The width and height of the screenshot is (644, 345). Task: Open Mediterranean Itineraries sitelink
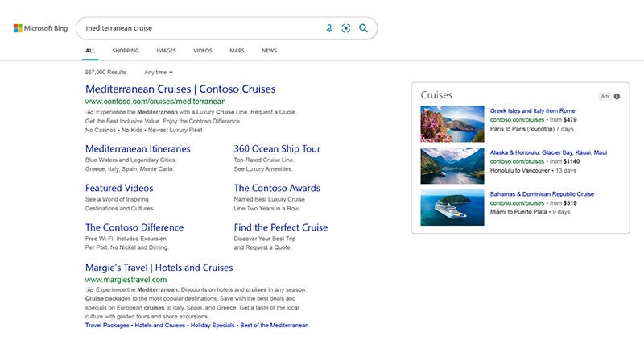[138, 149]
